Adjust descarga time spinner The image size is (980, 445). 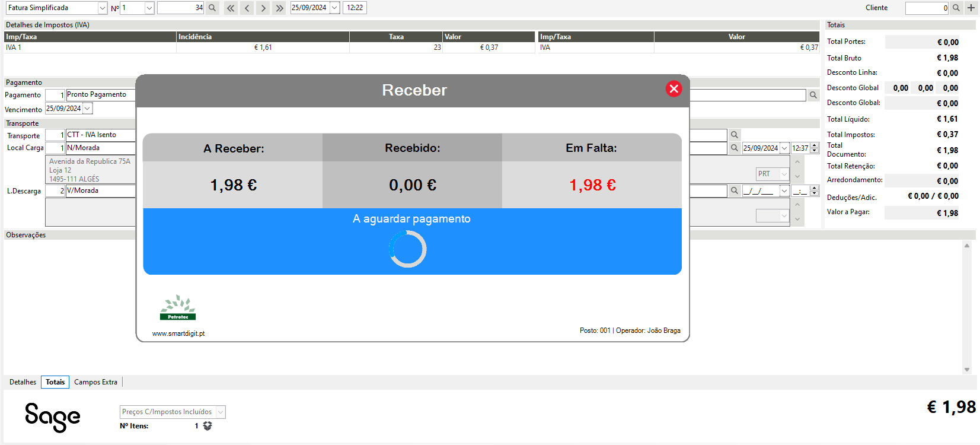pyautogui.click(x=815, y=190)
